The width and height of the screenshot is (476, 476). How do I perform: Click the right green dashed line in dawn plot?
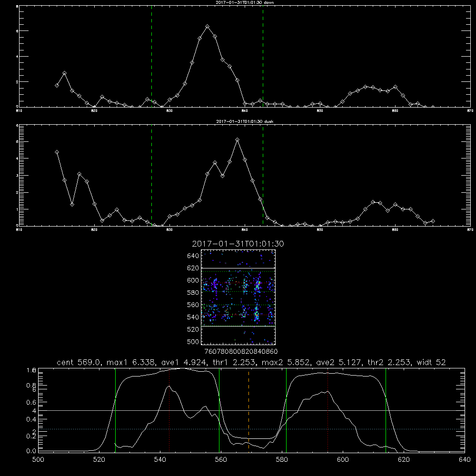point(263,57)
